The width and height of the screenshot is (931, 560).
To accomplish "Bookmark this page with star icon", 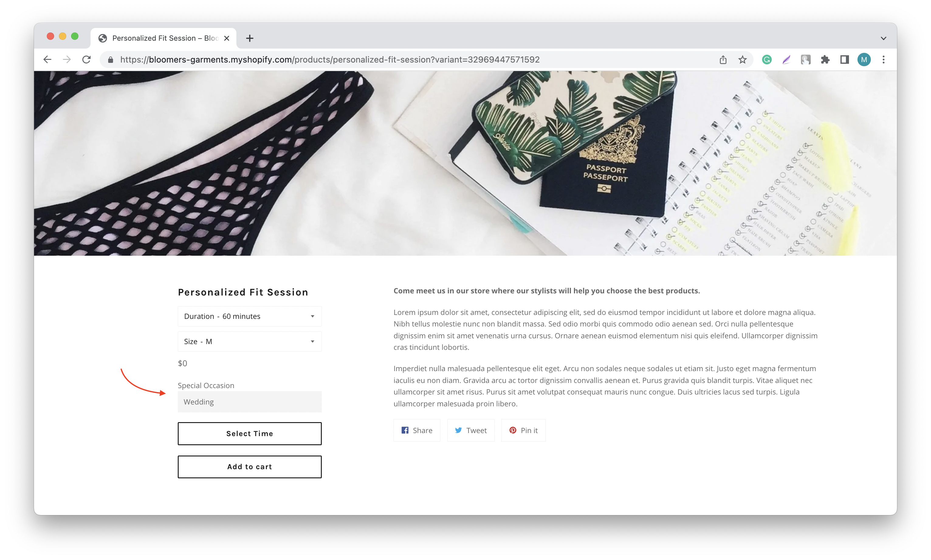I will coord(742,60).
